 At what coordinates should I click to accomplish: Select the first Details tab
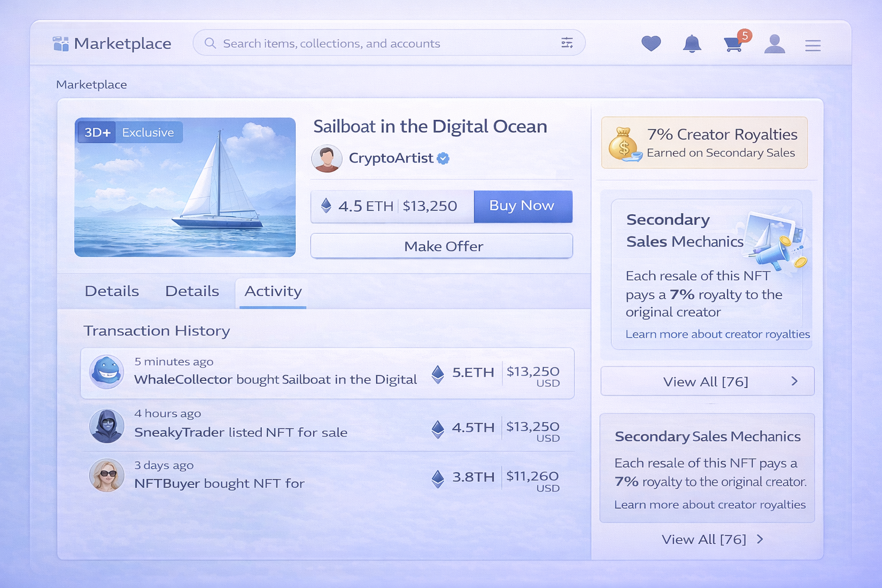point(112,292)
